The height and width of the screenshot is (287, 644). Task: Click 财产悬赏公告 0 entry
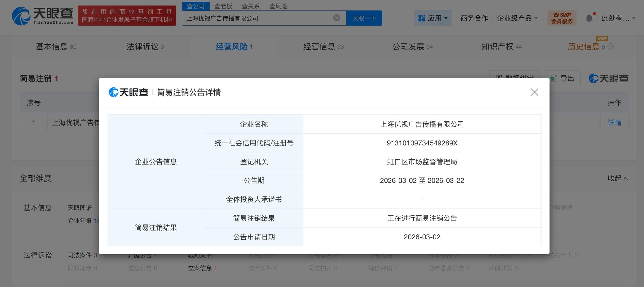click(449, 268)
